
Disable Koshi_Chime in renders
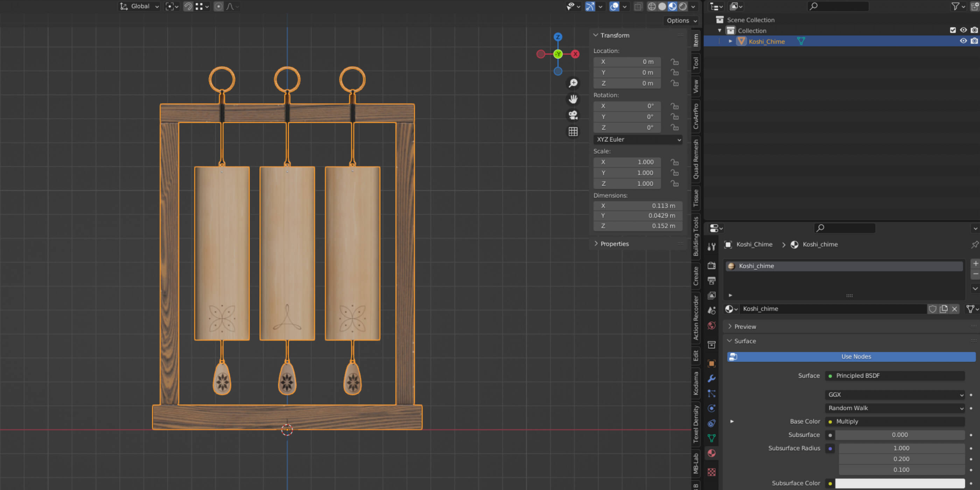tap(974, 41)
